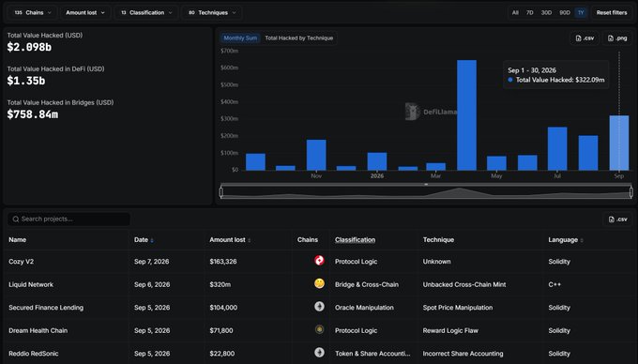Image resolution: width=638 pixels, height=364 pixels.
Task: Click the C++ language cell
Action: tap(554, 284)
